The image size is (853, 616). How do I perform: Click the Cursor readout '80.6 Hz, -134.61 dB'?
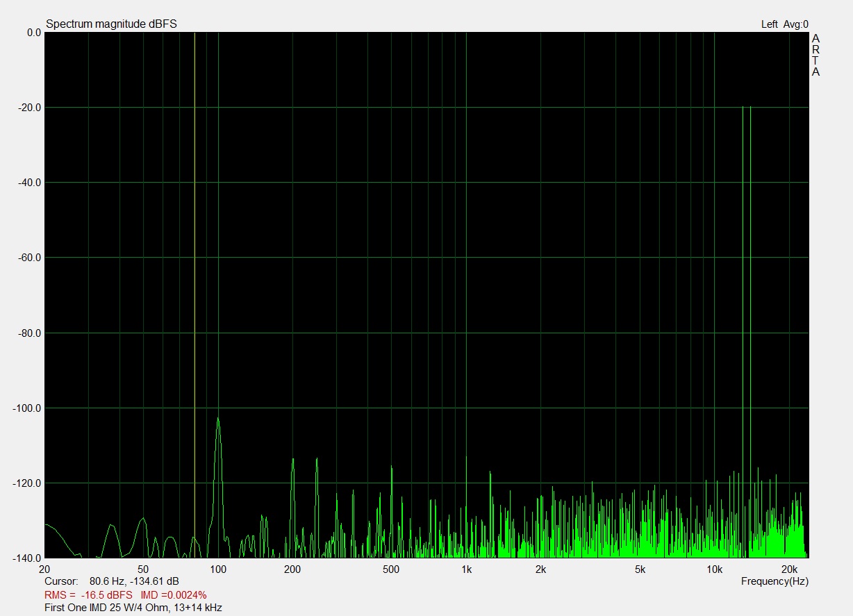pos(134,581)
